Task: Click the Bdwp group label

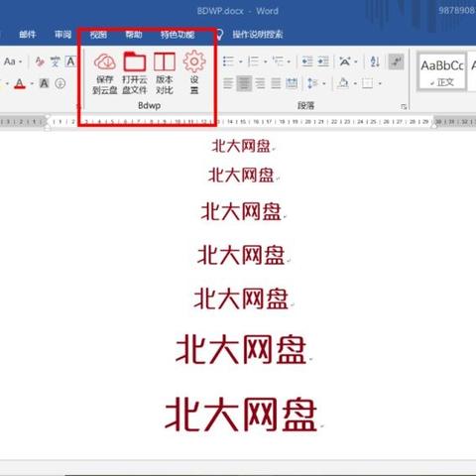Action: (x=150, y=106)
